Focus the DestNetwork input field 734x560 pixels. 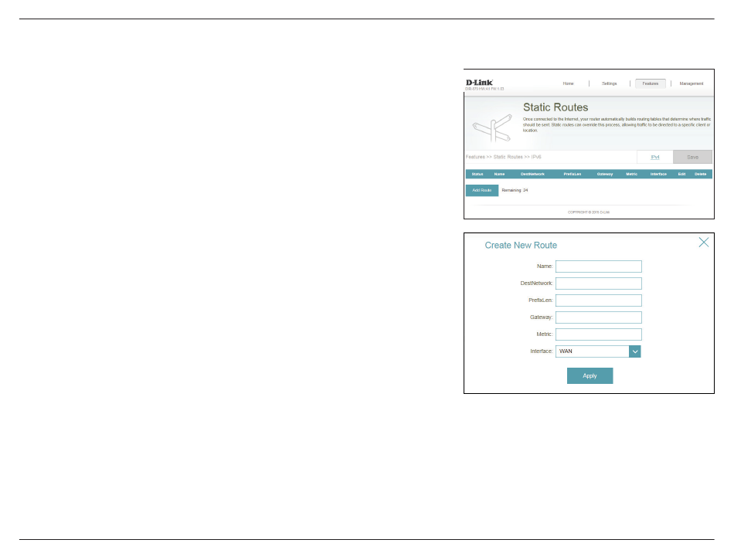tap(598, 283)
